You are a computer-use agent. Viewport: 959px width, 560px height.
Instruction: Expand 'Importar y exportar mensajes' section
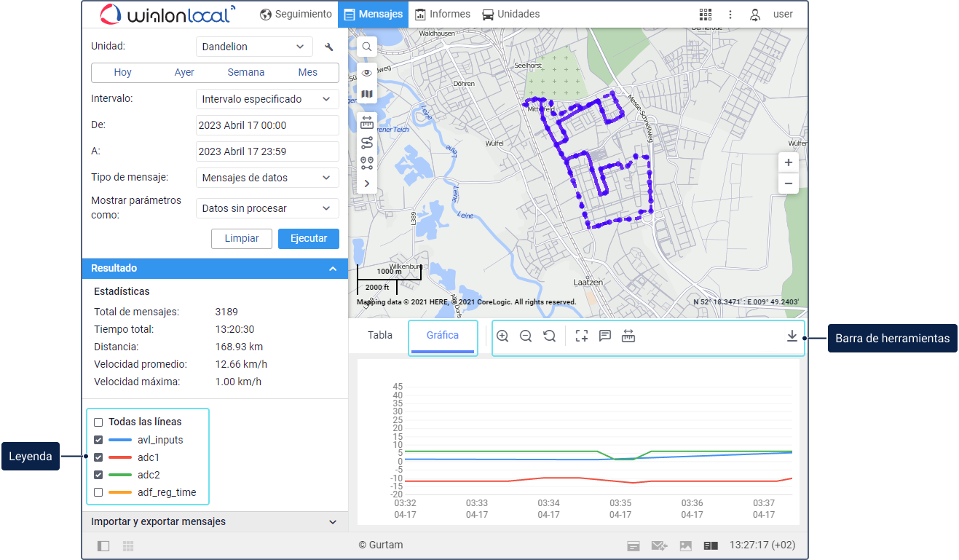click(x=215, y=522)
